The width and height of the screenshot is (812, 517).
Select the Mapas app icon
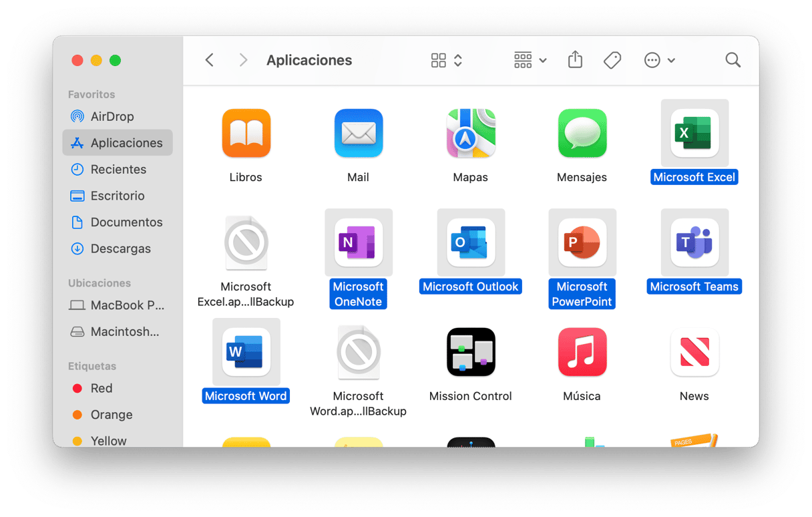tap(471, 134)
